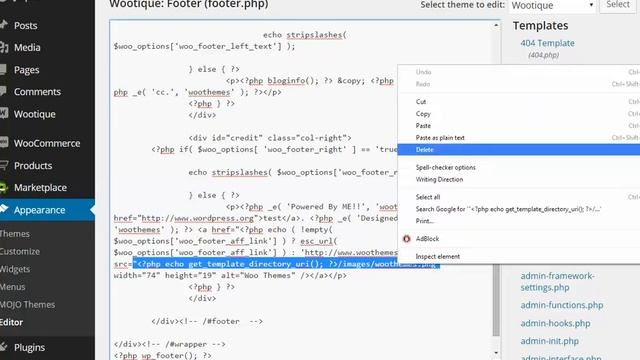Click scroll down arrow of code editor
640x360 pixels.
coord(496,353)
